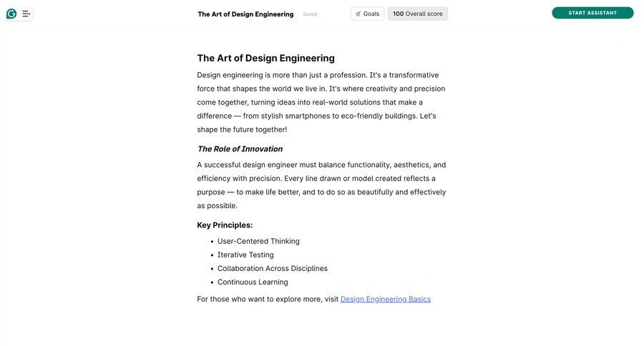Click the Start Assistant button
This screenshot has width=644, height=346.
pos(592,13)
